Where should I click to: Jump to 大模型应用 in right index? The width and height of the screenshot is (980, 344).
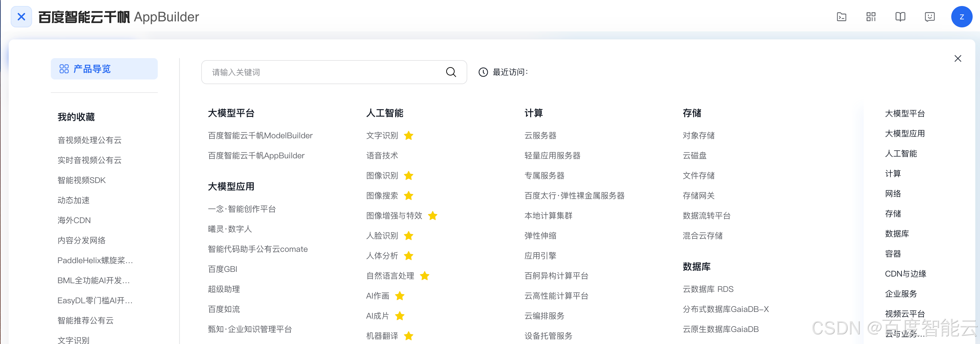pyautogui.click(x=905, y=133)
